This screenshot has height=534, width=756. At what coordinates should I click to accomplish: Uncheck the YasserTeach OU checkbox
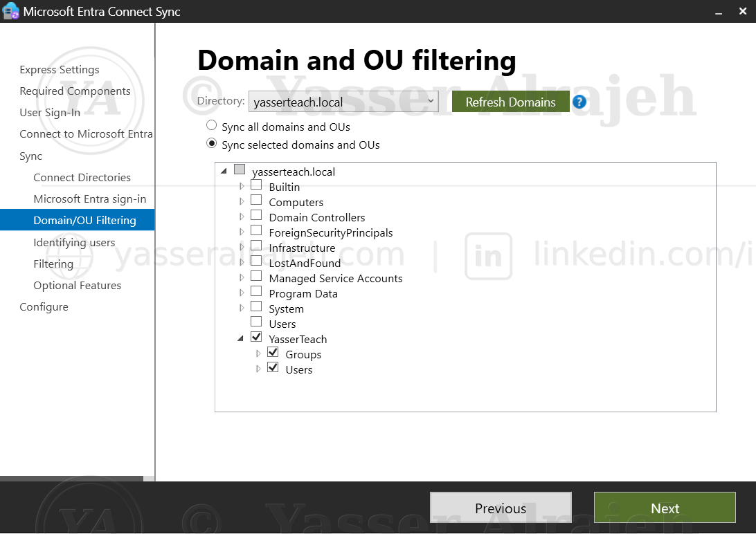[x=256, y=337]
